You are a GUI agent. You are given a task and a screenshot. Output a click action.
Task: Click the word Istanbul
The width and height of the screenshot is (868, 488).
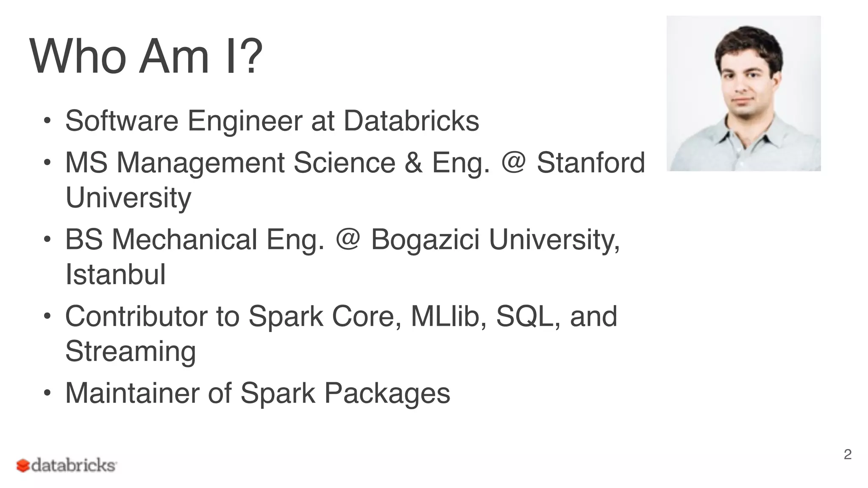[115, 274]
